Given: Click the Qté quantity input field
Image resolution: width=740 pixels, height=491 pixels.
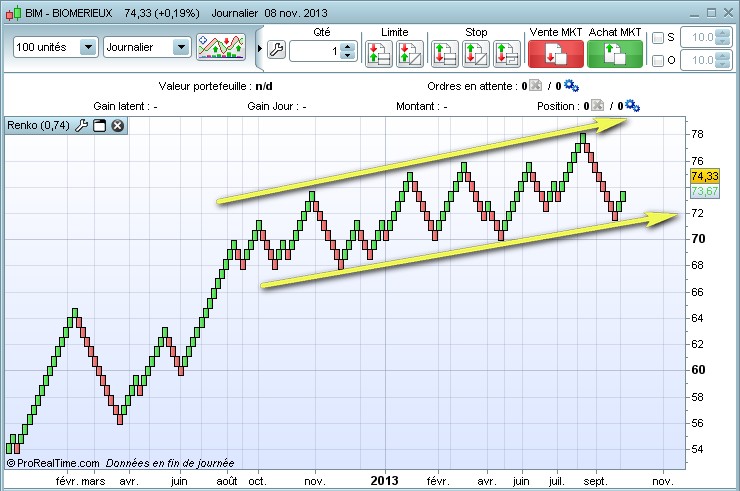Looking at the screenshot, I should (x=315, y=51).
